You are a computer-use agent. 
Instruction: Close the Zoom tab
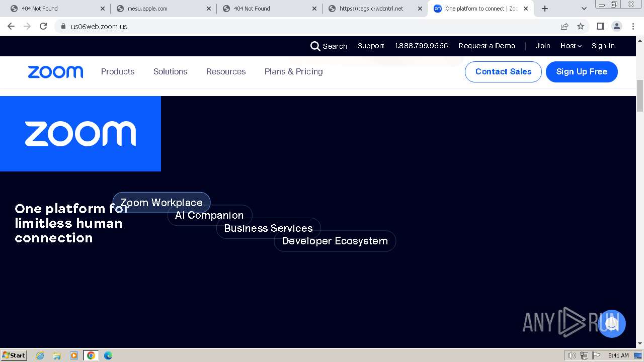coord(526,9)
